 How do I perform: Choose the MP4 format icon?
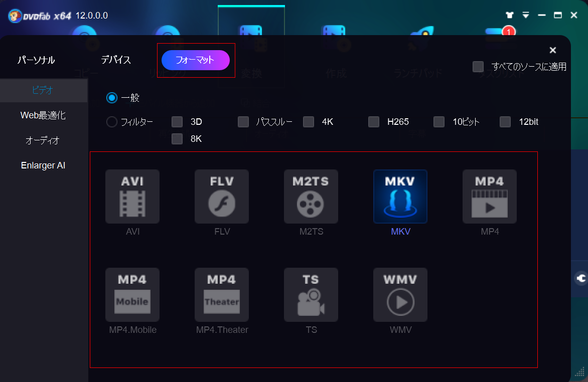[490, 197]
